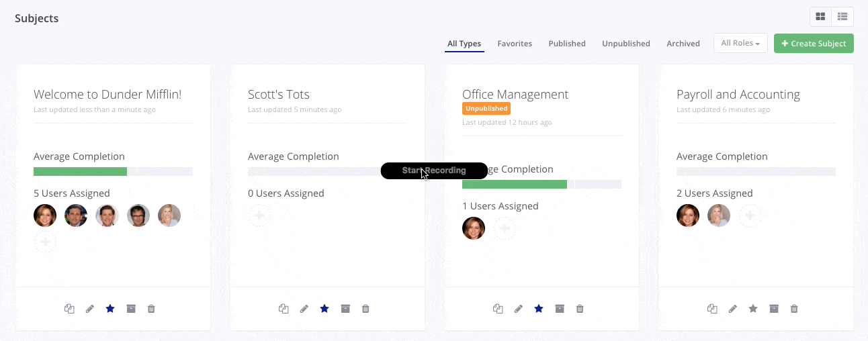This screenshot has width=868, height=341.
Task: Click first user avatar in Welcome to Dunder Mifflin
Action: click(x=45, y=215)
